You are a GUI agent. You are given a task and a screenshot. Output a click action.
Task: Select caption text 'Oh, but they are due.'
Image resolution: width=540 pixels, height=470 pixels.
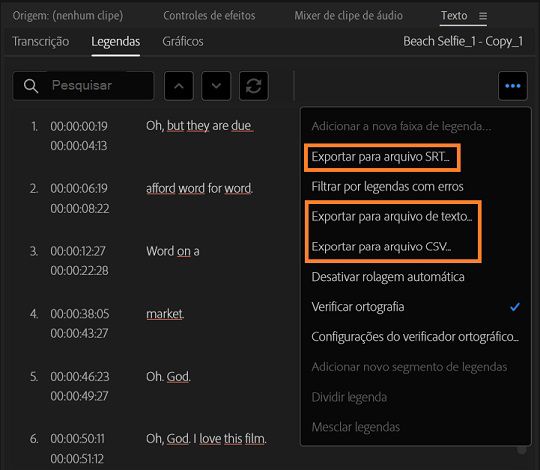pos(200,126)
